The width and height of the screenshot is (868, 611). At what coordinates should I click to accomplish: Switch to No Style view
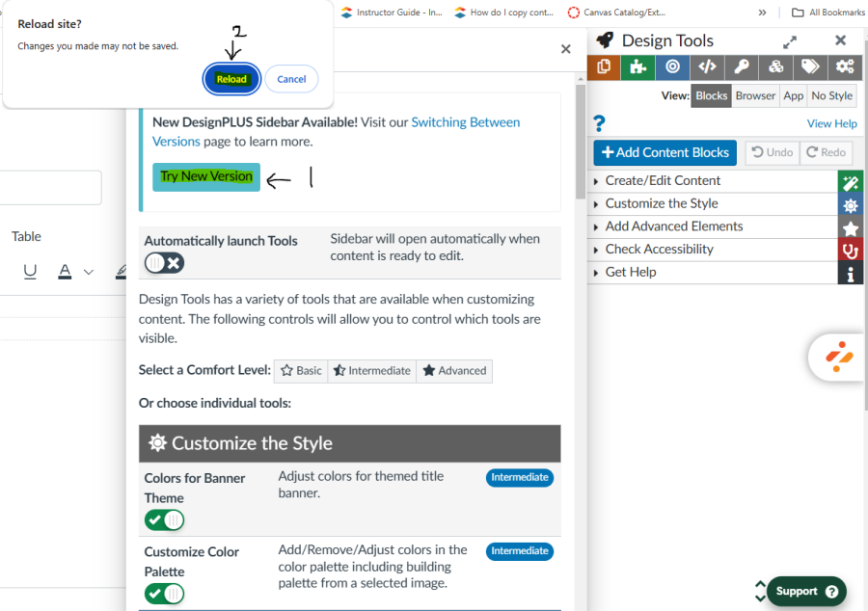pos(831,95)
